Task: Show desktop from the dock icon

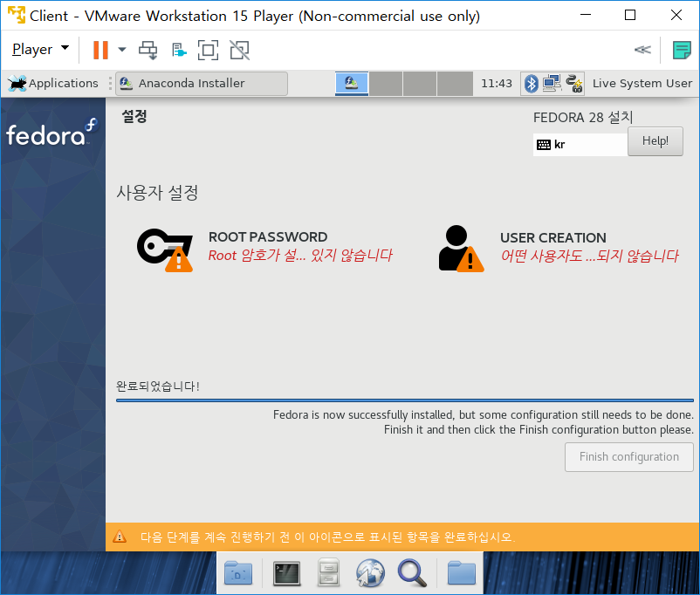Action: click(x=238, y=573)
